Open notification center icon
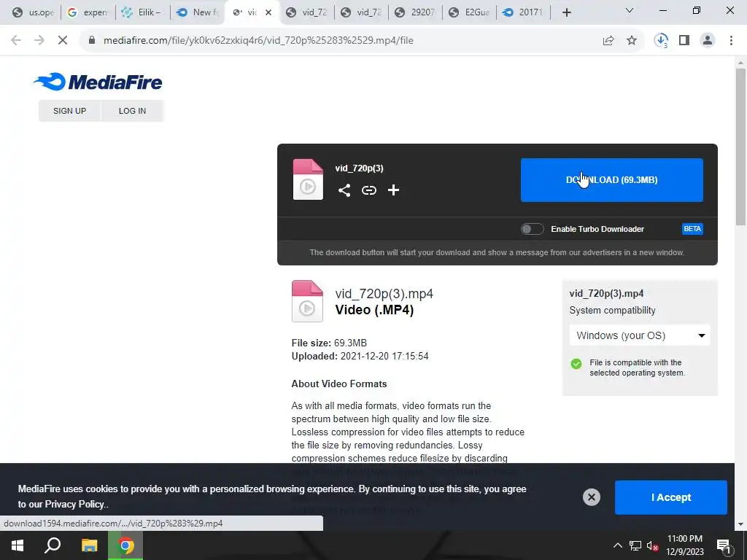Screen dimensions: 747x560 (724, 545)
